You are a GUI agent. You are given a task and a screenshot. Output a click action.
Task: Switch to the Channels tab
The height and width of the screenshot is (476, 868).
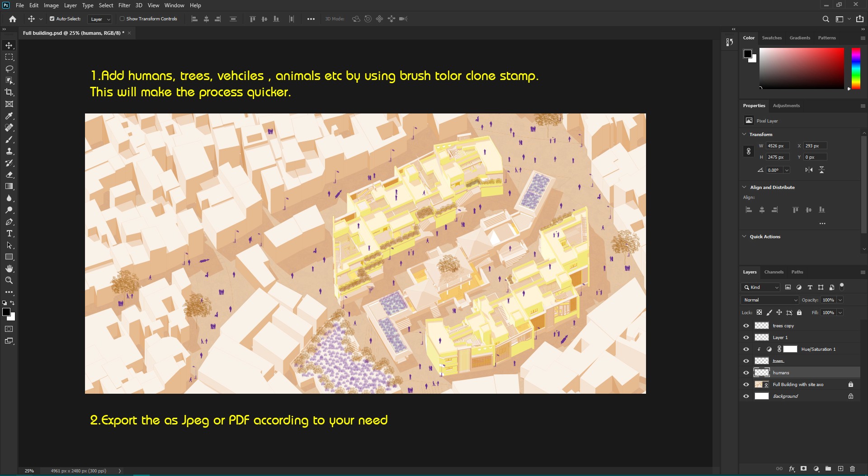pos(774,272)
